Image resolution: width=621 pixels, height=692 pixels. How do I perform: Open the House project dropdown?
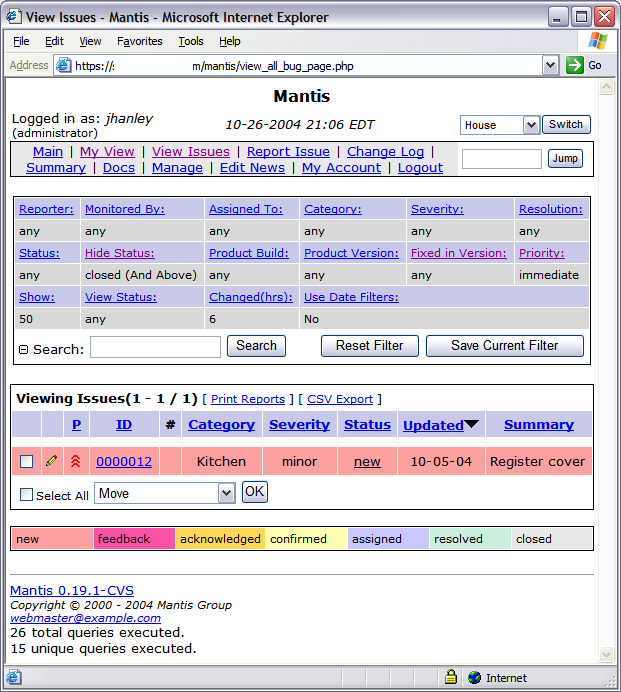[x=531, y=125]
